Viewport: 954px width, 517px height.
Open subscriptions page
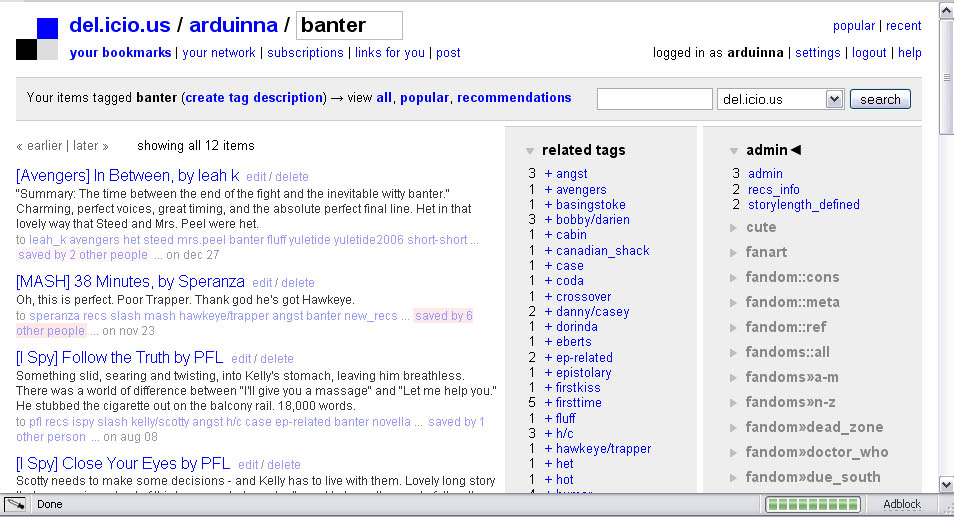[305, 53]
